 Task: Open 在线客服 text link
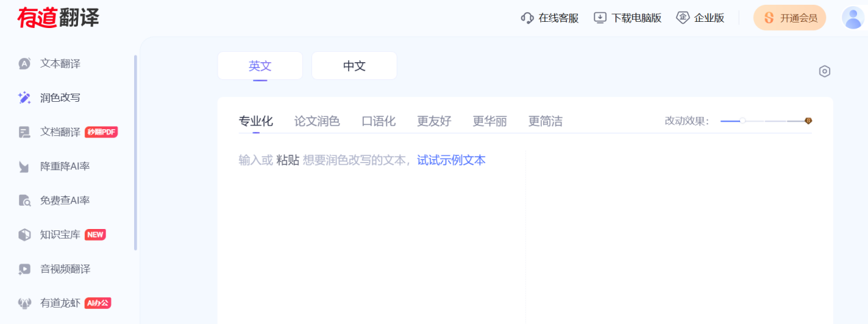tap(558, 18)
